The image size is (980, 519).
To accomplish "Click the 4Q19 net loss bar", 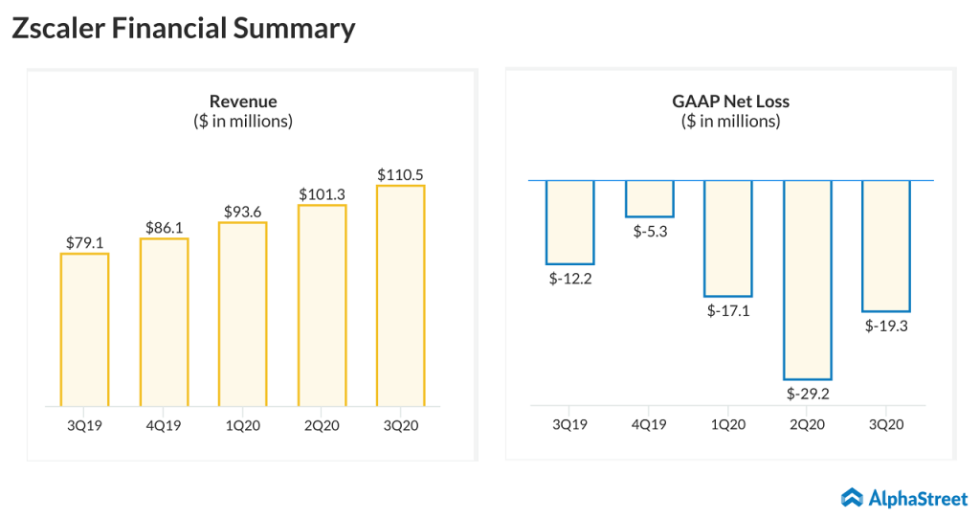I will (650, 198).
